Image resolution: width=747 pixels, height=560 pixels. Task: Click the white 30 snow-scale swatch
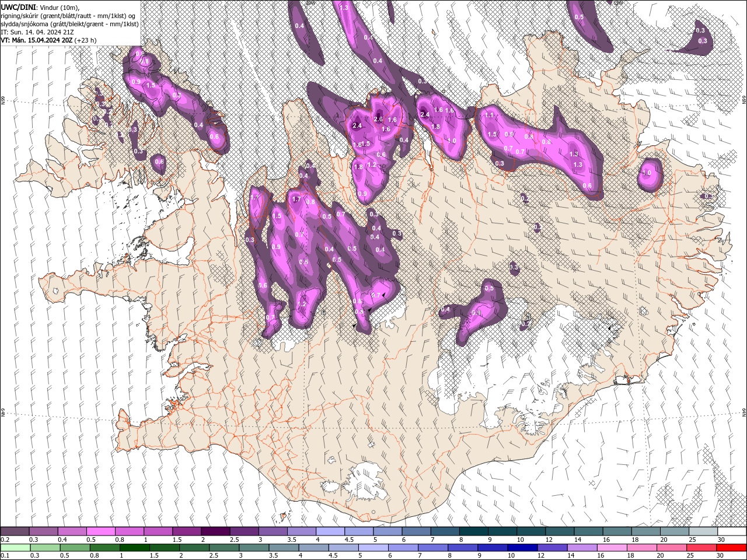click(x=732, y=531)
